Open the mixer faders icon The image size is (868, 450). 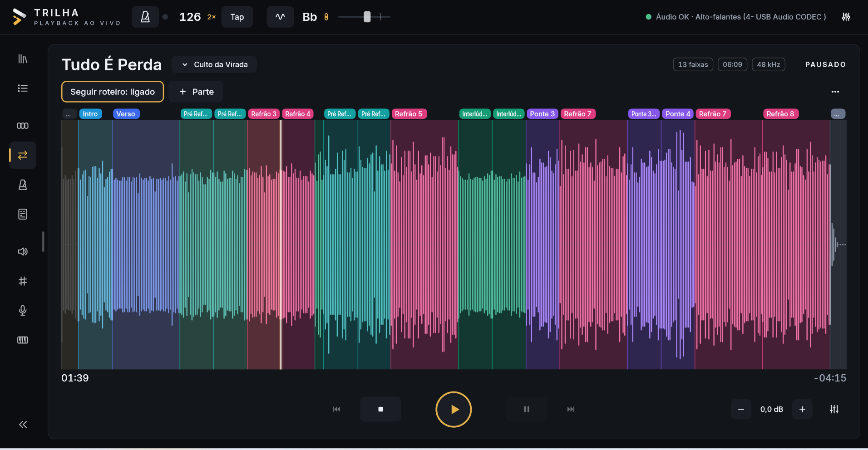(834, 409)
